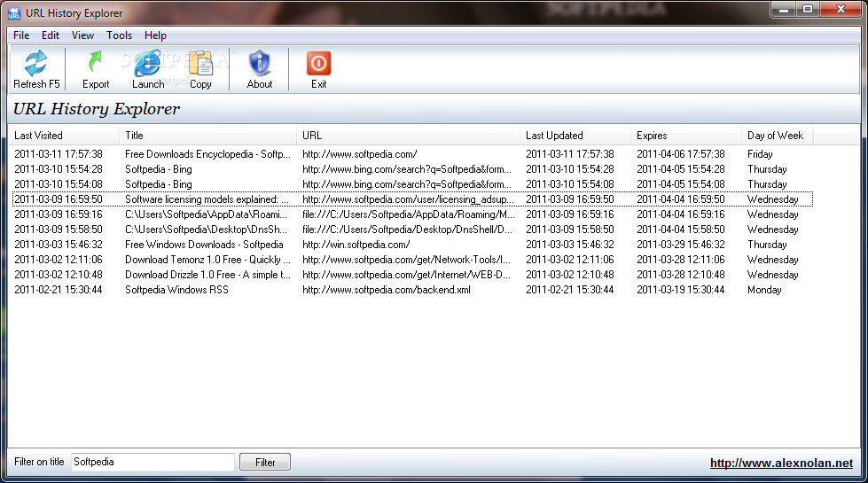Select 'Free Windows Downloads - Softpedia' row
868x483 pixels.
412,245
